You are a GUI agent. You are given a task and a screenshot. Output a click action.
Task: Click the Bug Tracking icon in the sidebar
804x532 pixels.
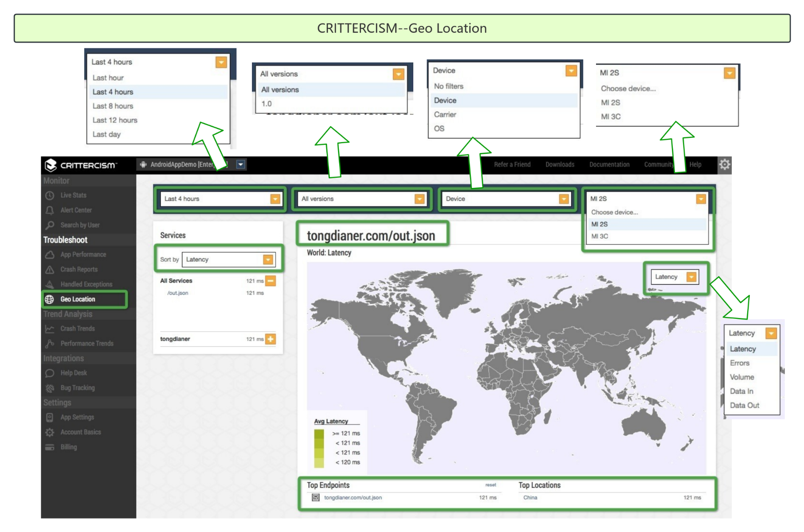pos(50,387)
